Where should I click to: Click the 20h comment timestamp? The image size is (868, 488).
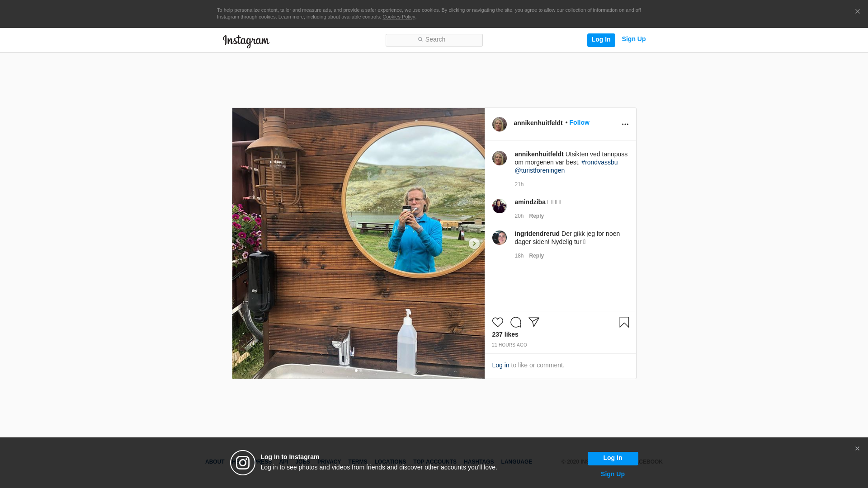(x=519, y=216)
